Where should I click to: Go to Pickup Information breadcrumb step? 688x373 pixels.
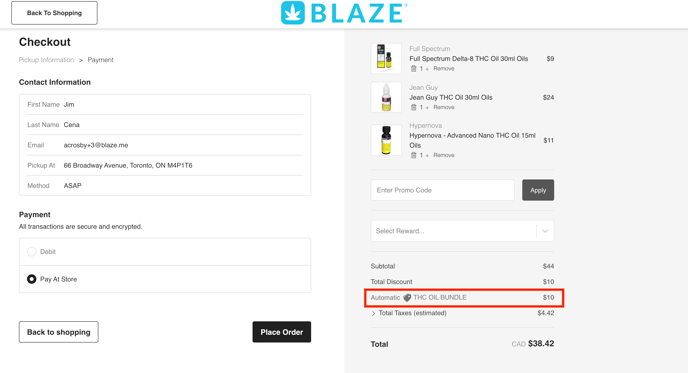pos(46,60)
